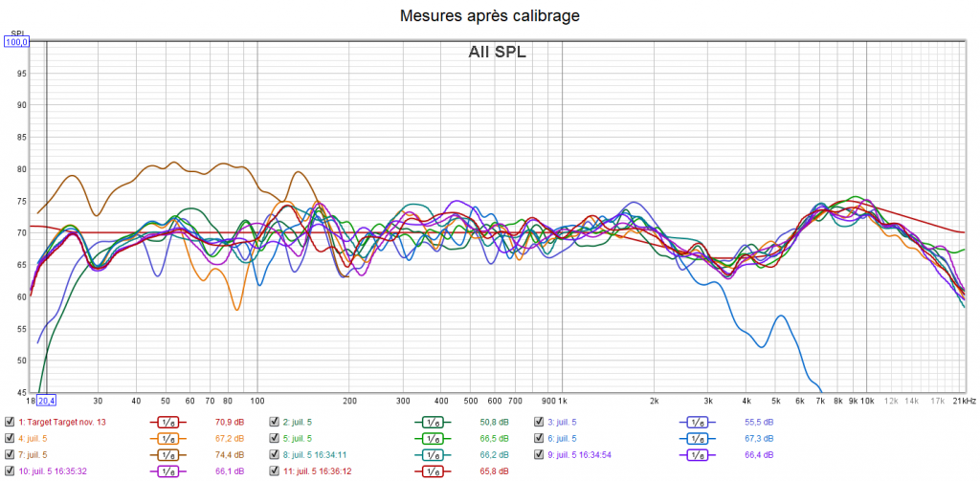Hide the Target nov. 13 trace checkbox
Image resolution: width=980 pixels, height=481 pixels.
pyautogui.click(x=10, y=422)
